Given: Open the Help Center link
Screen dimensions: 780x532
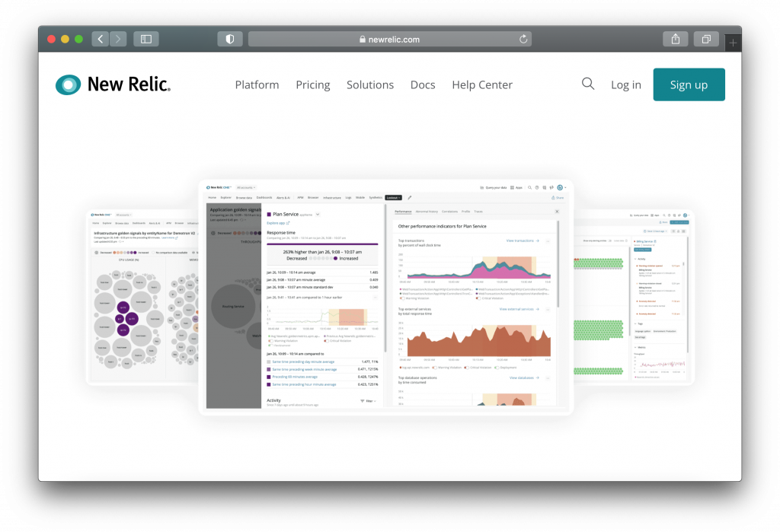Looking at the screenshot, I should 482,85.
